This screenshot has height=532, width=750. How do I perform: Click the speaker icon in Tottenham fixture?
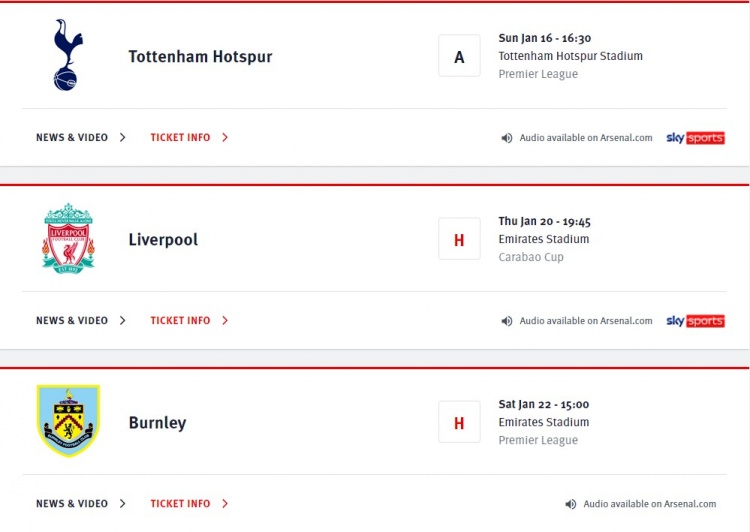coord(507,138)
